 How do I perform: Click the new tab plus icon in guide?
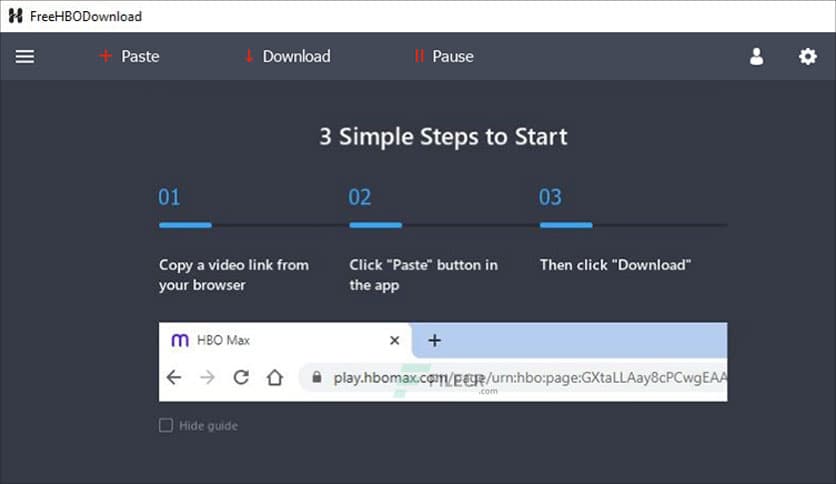435,340
